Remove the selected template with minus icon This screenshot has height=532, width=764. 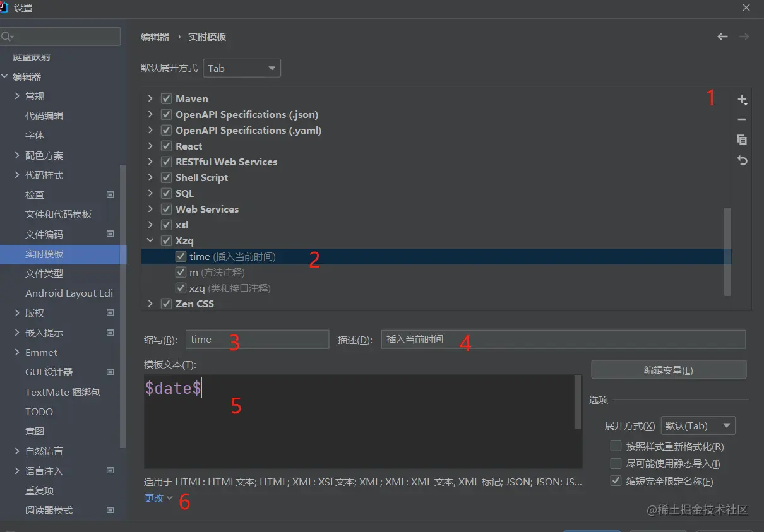click(742, 119)
